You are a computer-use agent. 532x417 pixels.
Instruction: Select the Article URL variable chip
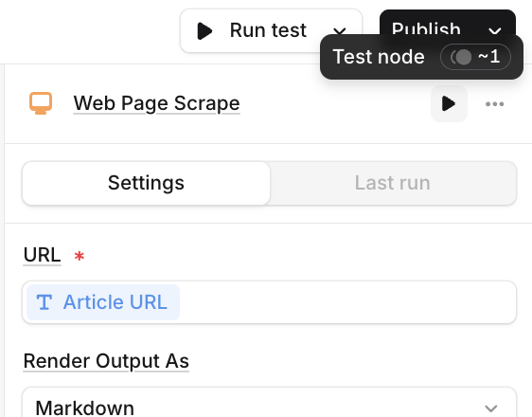[x=103, y=302]
